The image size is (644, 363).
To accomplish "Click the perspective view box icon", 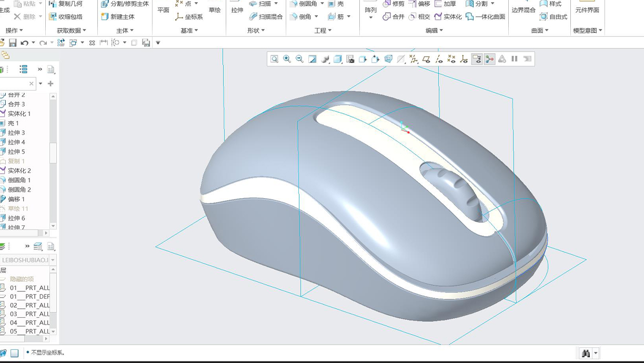I will pos(388,59).
